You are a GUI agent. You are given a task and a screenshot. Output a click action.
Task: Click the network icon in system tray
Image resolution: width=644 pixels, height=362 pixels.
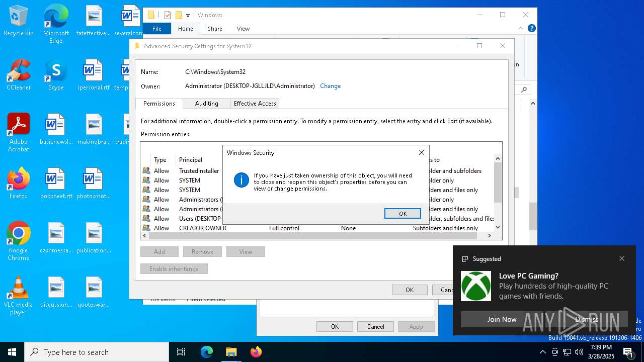pos(567,352)
